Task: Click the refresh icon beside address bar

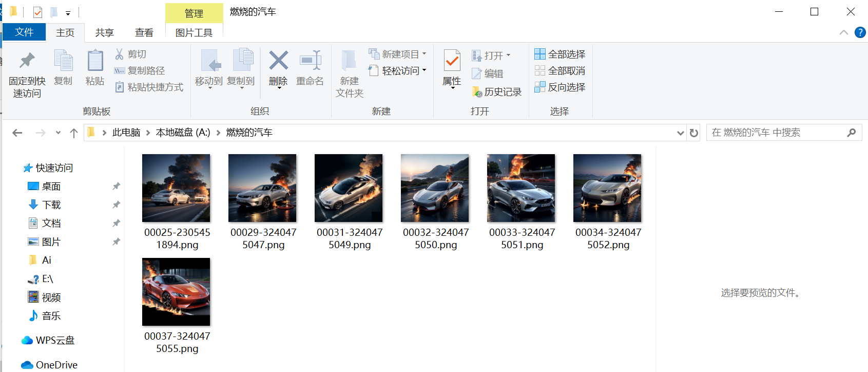Action: pos(694,133)
